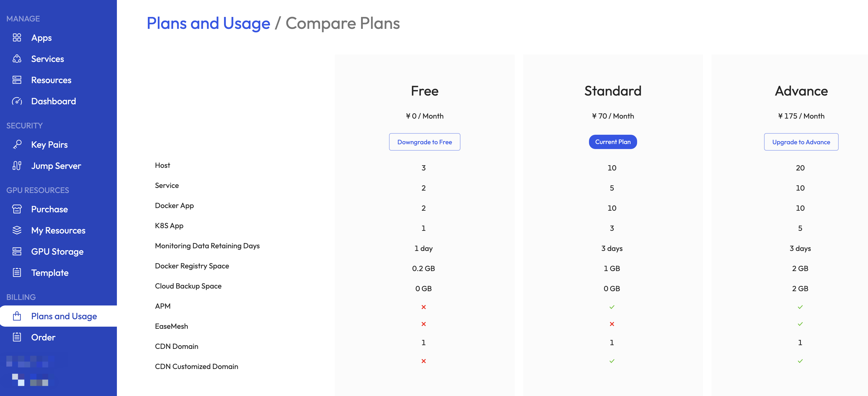Go to the Order page
The height and width of the screenshot is (396, 868).
click(43, 337)
